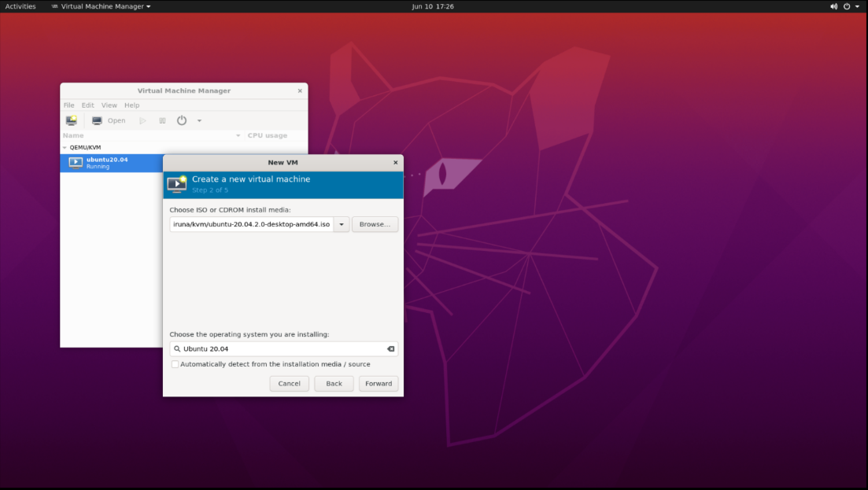This screenshot has height=490, width=868.
Task: Open Virtual Machine Manager app menu in top bar
Action: [101, 6]
